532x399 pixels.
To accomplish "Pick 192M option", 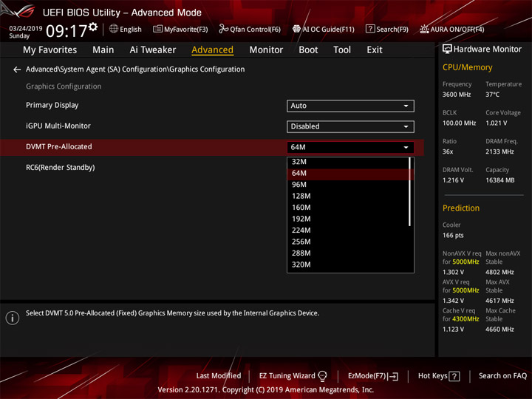I will pos(348,219).
